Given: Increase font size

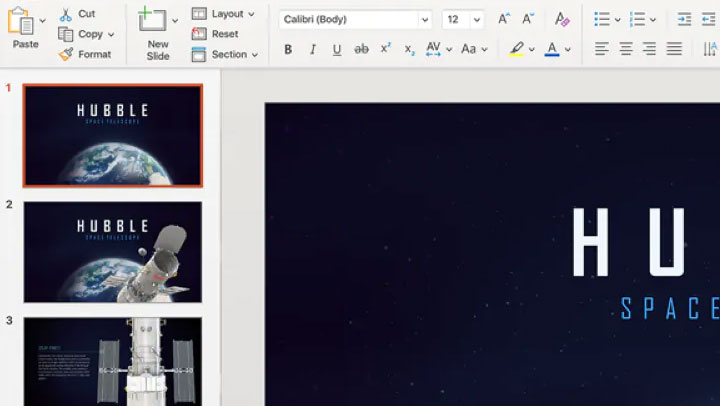Looking at the screenshot, I should point(503,19).
